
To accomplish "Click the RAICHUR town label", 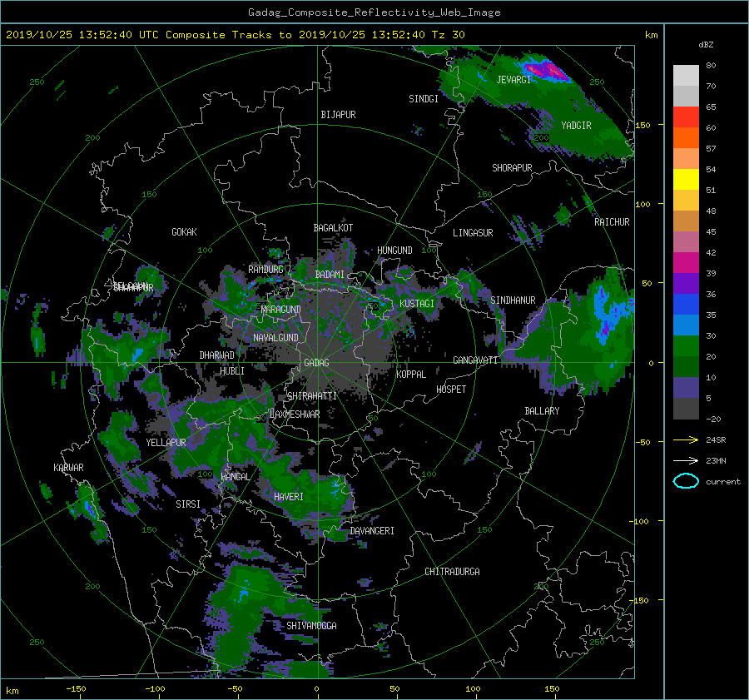I will [612, 222].
